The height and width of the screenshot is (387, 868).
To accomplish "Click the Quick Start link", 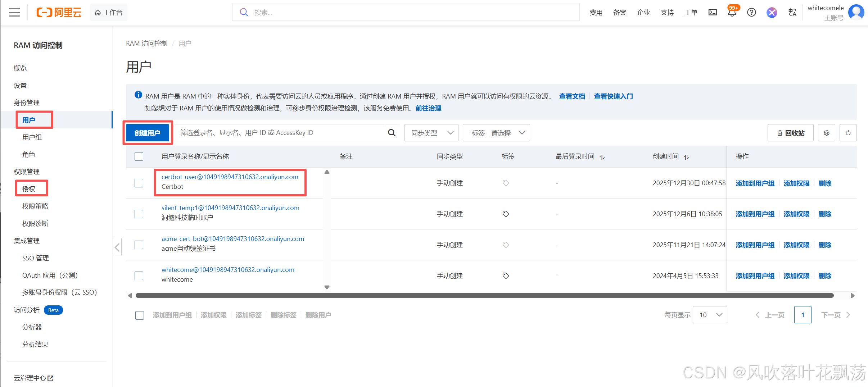I will [613, 96].
